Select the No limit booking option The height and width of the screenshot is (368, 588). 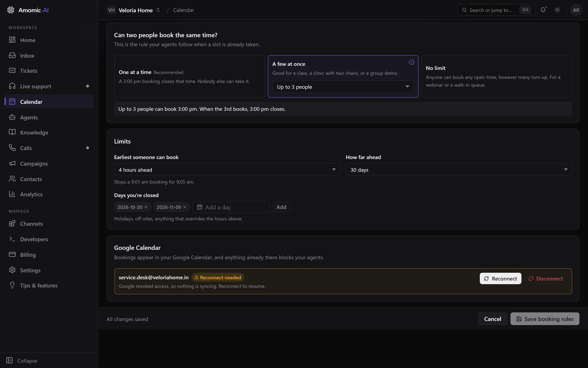click(497, 77)
